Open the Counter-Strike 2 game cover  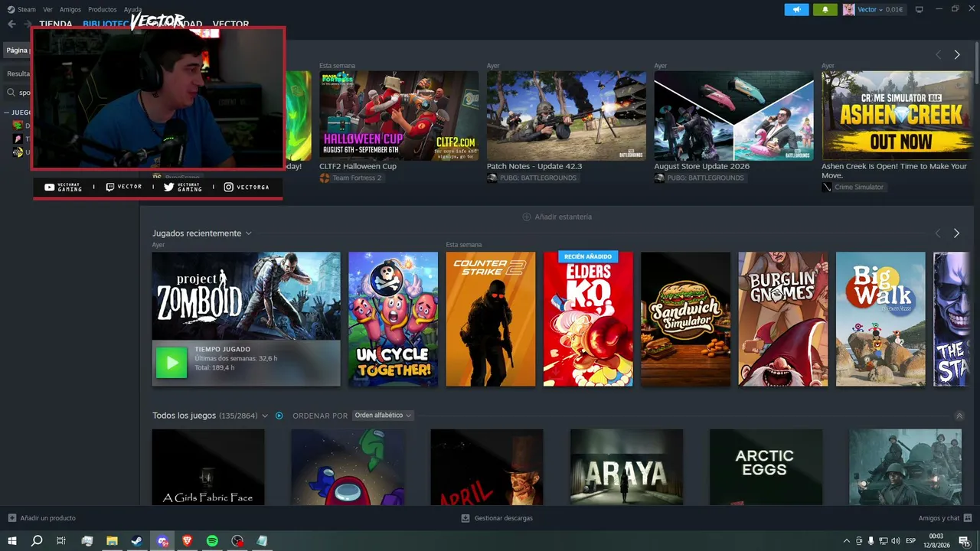491,319
